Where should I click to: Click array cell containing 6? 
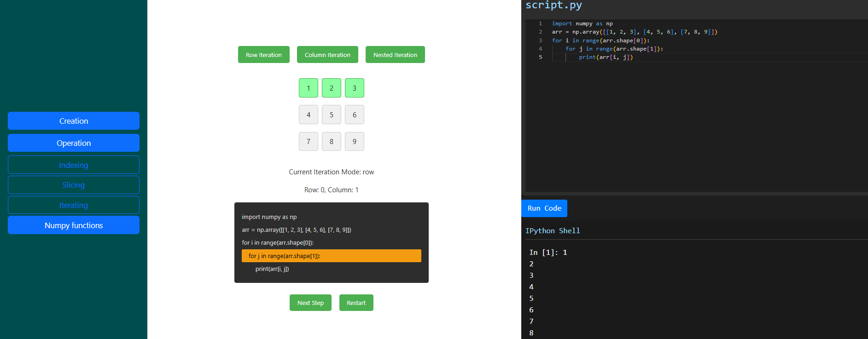tap(355, 115)
